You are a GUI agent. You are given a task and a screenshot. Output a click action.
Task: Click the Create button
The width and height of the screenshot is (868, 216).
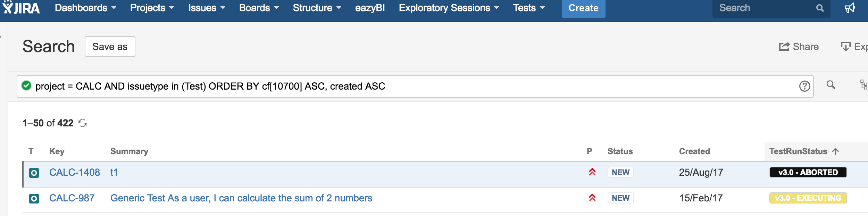click(584, 8)
